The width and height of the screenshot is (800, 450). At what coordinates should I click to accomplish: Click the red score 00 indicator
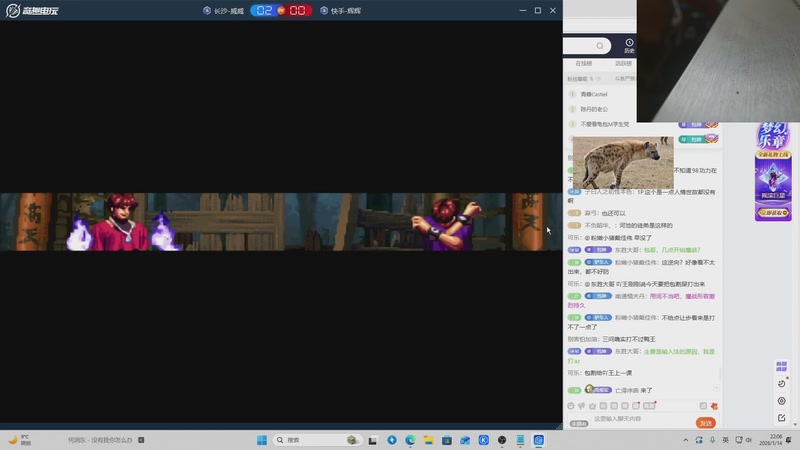pyautogui.click(x=297, y=11)
